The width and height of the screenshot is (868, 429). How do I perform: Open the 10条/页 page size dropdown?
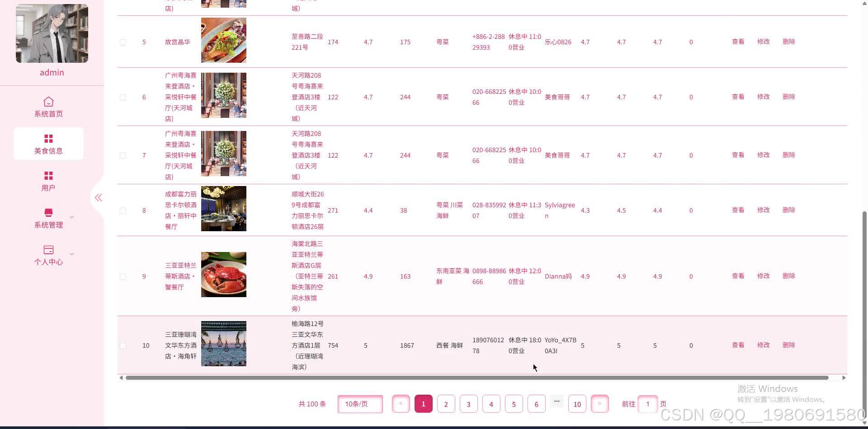(360, 404)
